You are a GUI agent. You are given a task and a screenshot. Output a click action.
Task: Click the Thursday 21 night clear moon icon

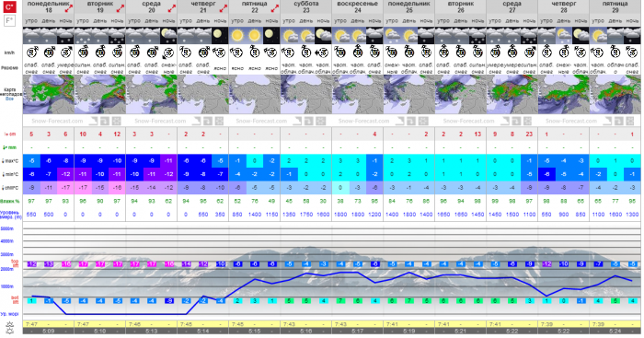click(x=220, y=36)
